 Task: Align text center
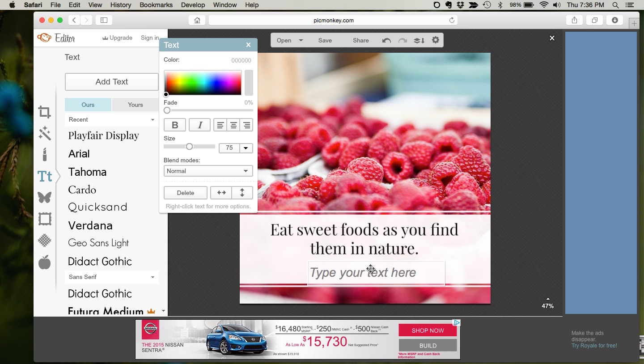(233, 125)
